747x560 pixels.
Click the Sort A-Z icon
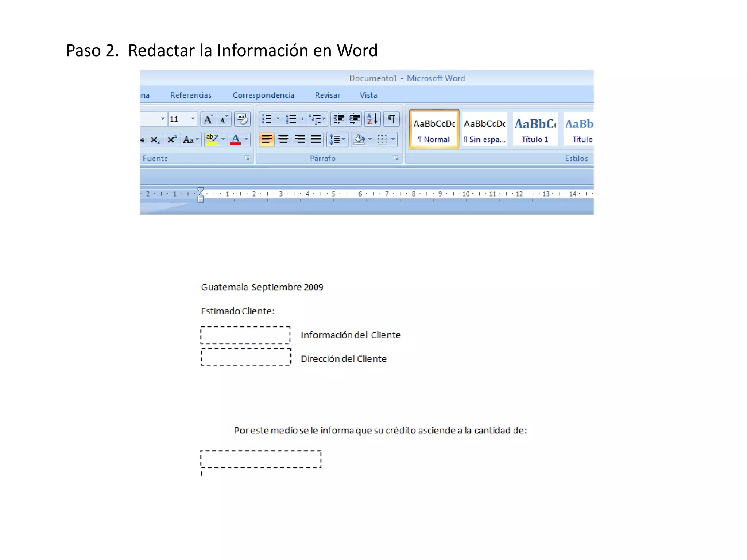point(372,119)
